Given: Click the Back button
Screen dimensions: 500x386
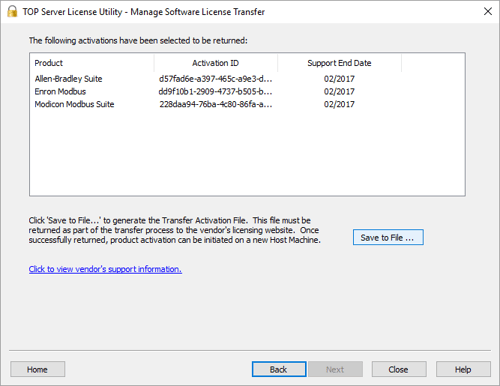Looking at the screenshot, I should point(279,369).
